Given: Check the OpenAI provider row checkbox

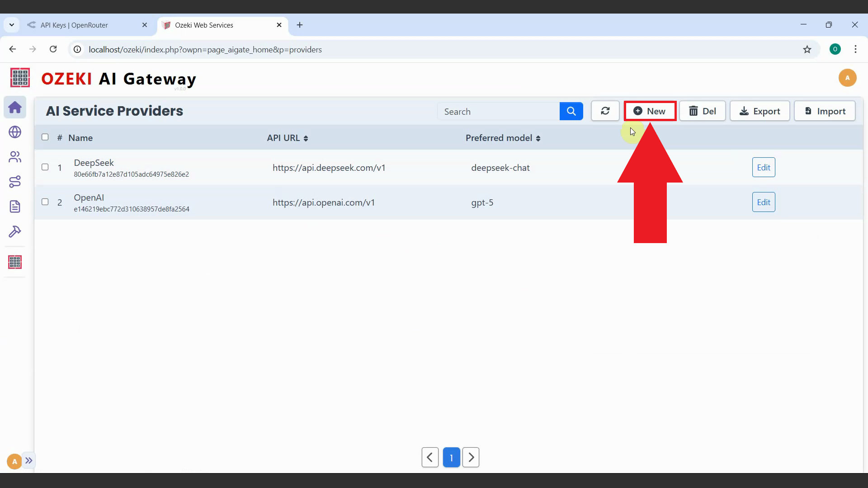Looking at the screenshot, I should point(45,202).
